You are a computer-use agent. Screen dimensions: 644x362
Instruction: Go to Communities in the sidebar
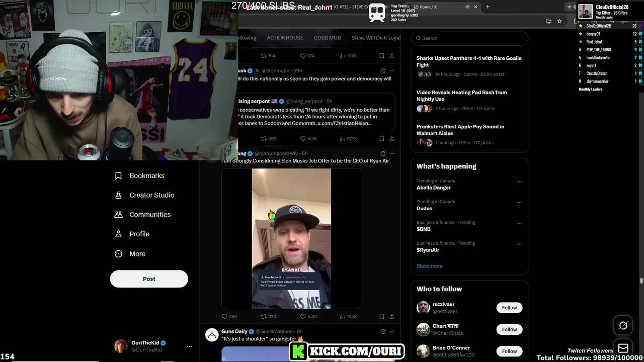[x=143, y=214]
